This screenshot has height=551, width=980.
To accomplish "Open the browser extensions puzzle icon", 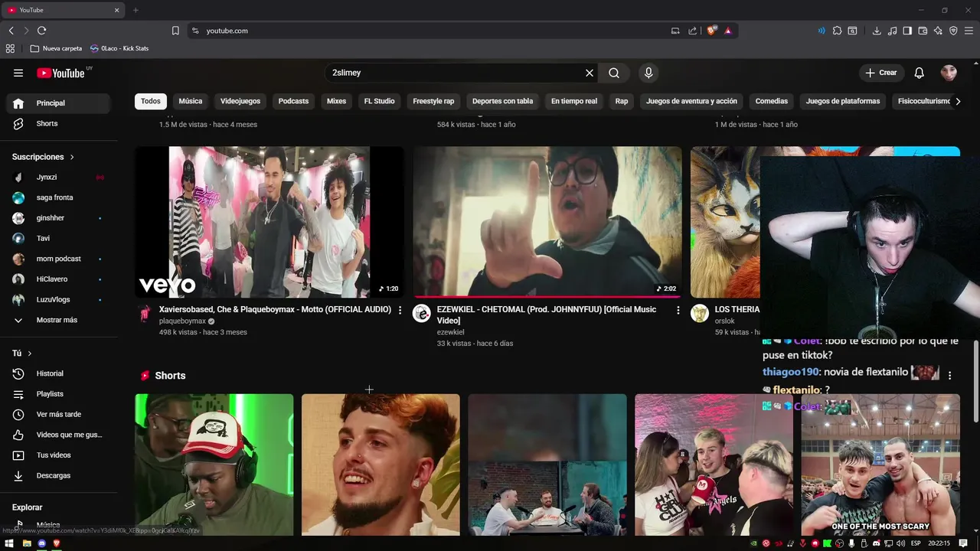I will tap(837, 31).
